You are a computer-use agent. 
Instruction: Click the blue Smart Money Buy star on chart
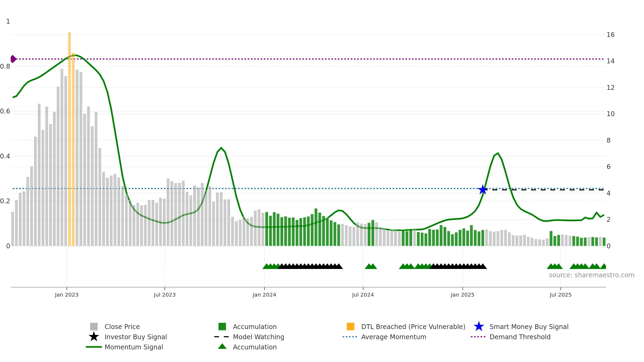(483, 190)
